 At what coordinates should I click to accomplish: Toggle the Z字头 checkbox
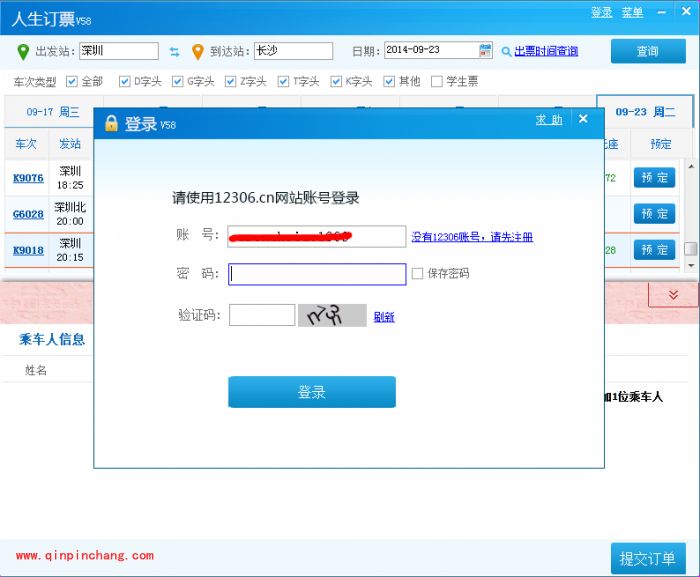click(x=230, y=81)
